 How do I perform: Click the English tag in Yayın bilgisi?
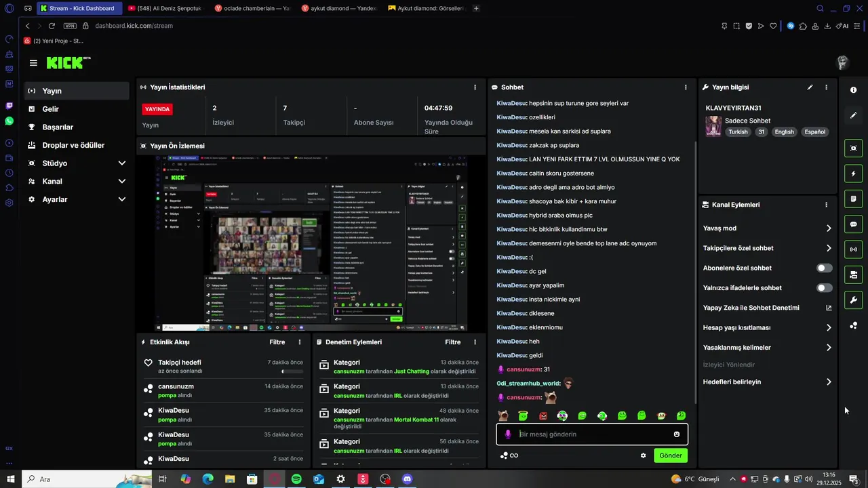[x=784, y=132]
